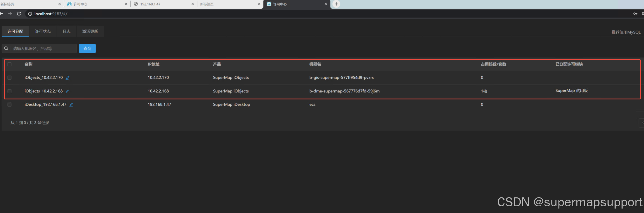Close the active 许可中心 tab

coord(326,4)
